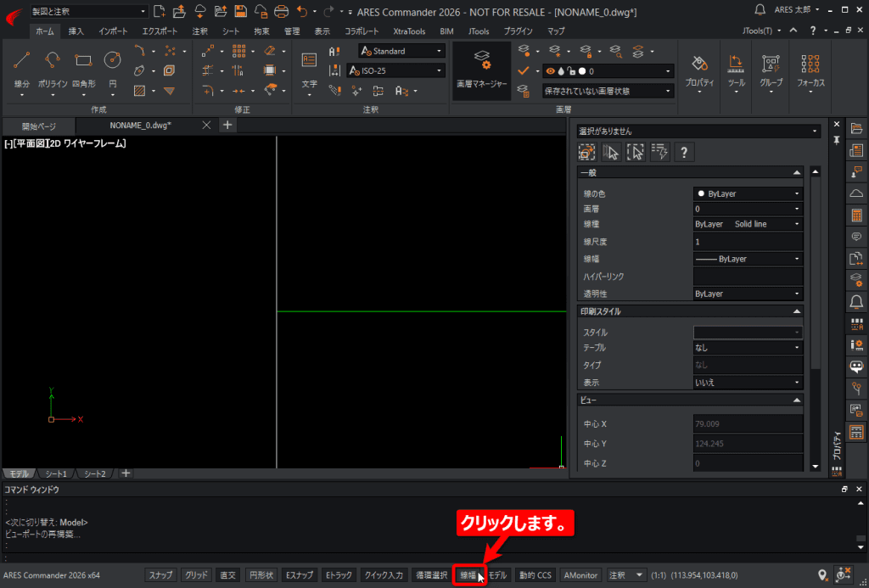
Task: Toggle the 直交 ortho mode
Action: (227, 575)
